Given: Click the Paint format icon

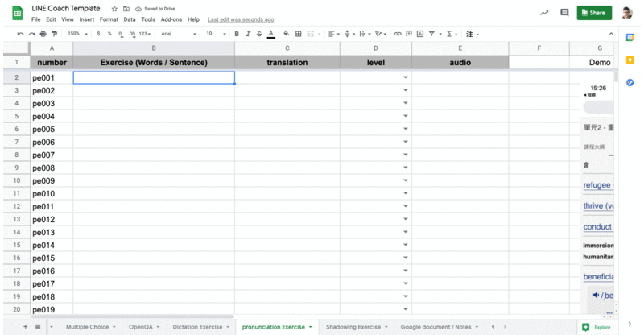Looking at the screenshot, I should point(54,34).
